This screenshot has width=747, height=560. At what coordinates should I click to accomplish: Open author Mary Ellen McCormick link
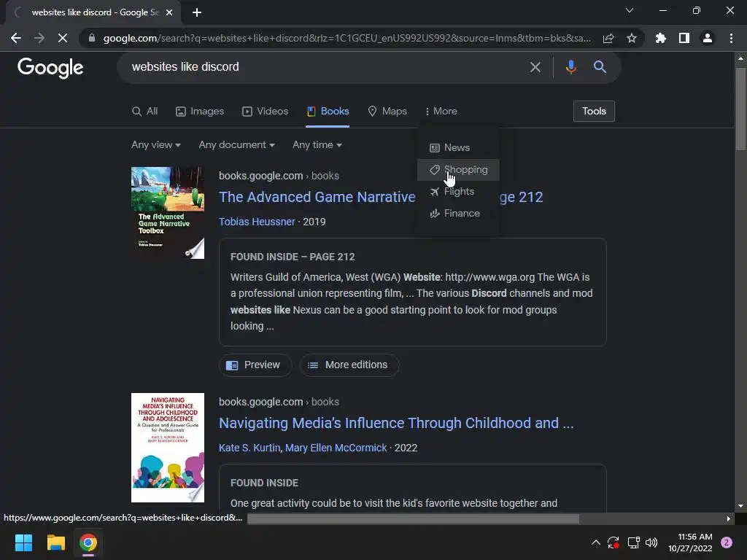(336, 448)
